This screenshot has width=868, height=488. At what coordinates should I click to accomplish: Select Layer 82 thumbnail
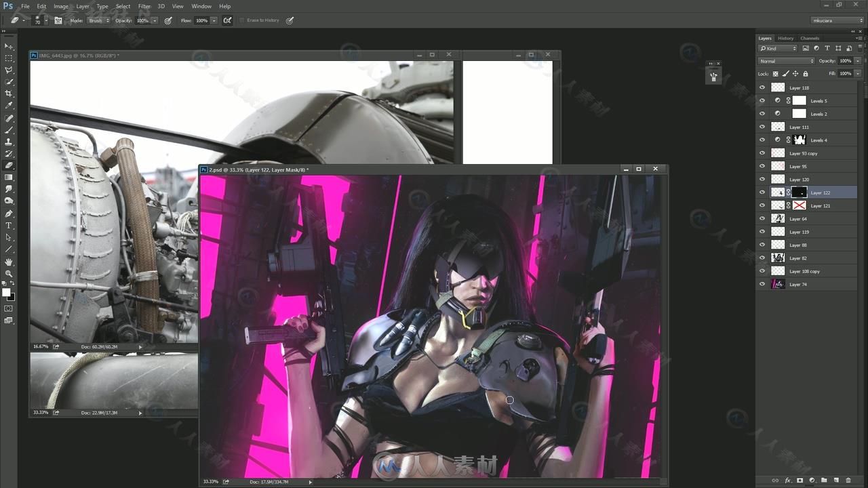click(778, 258)
